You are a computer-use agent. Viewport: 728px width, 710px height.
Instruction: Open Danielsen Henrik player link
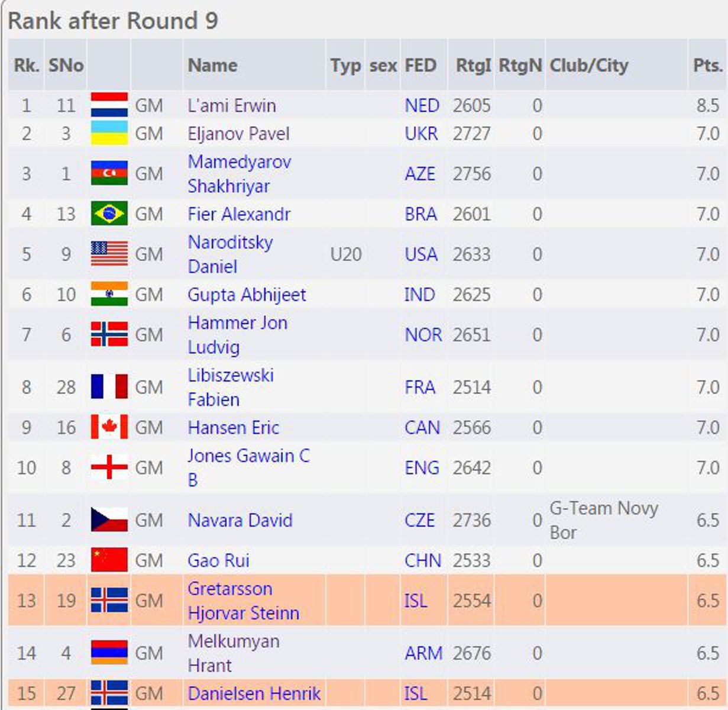point(254,693)
